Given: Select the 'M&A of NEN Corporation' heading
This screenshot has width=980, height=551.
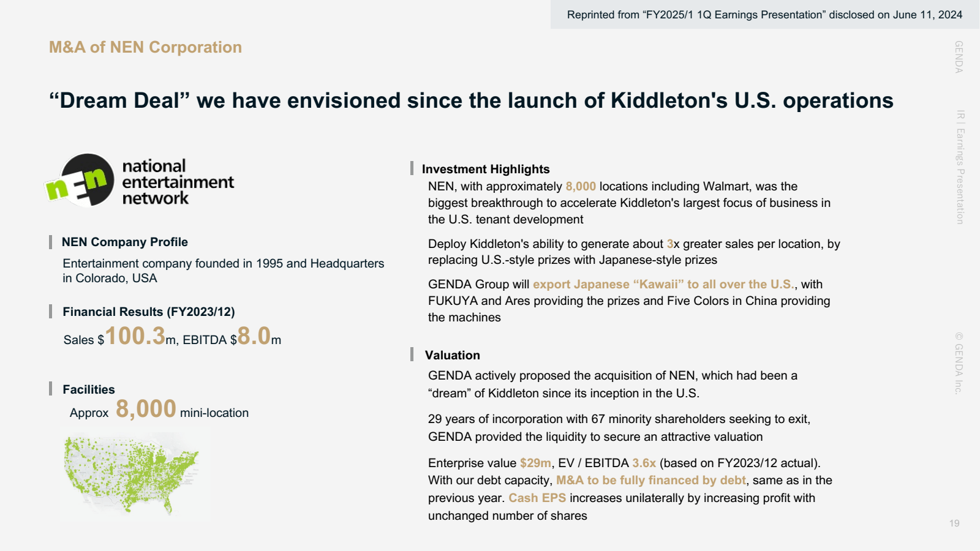Looking at the screenshot, I should point(145,47).
